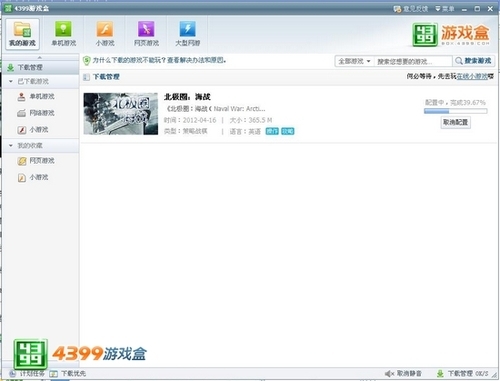This screenshot has height=381, width=500.
Task: Click the green shield help icon
Action: click(x=86, y=60)
